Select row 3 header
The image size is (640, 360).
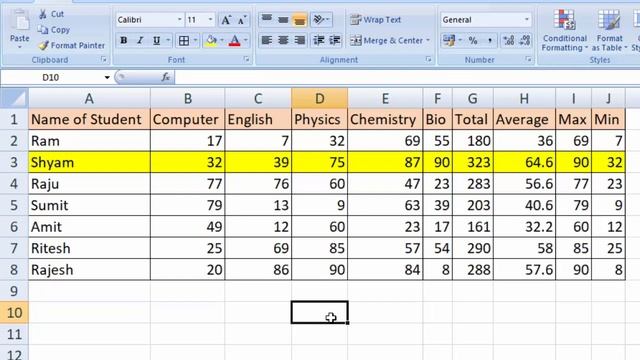point(14,162)
